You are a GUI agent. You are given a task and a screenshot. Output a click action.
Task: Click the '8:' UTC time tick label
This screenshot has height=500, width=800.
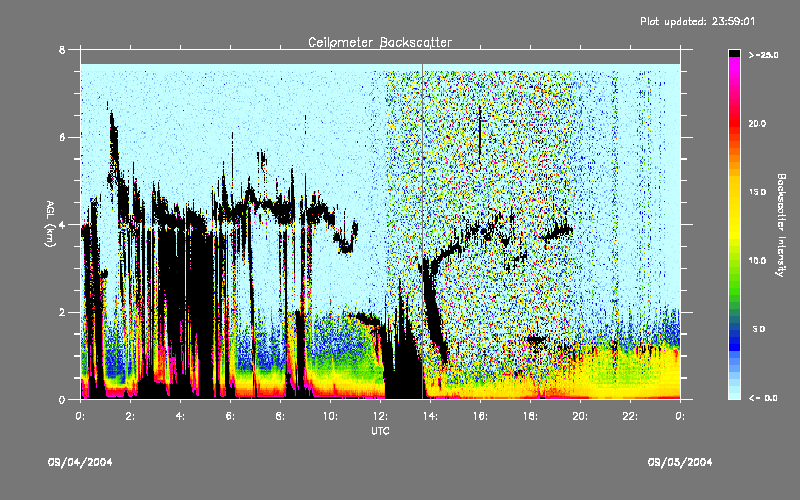pos(280,416)
